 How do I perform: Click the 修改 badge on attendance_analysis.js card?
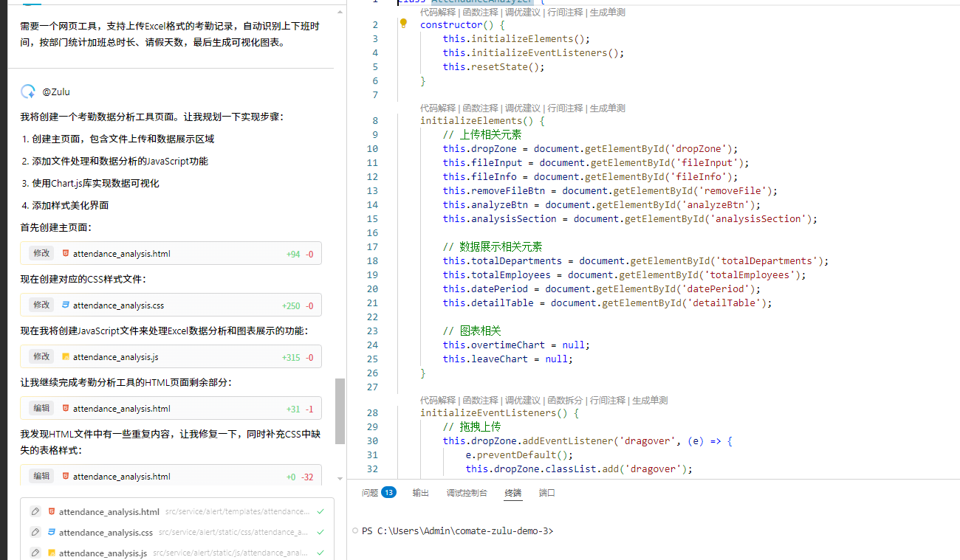tap(41, 356)
